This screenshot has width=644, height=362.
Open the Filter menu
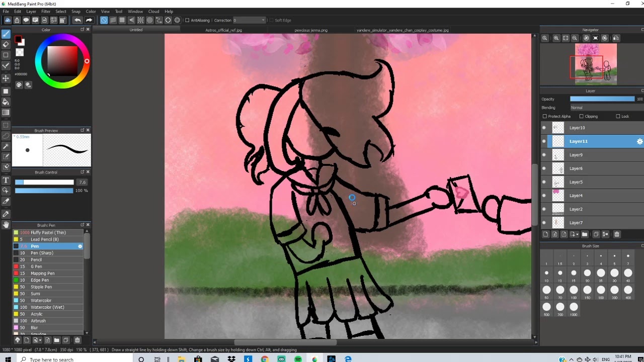46,11
